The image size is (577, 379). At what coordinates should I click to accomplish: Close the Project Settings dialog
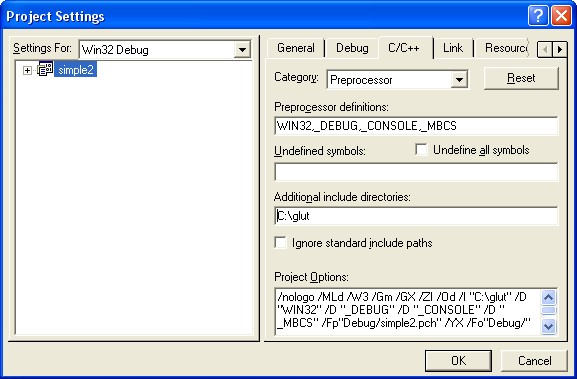point(561,16)
